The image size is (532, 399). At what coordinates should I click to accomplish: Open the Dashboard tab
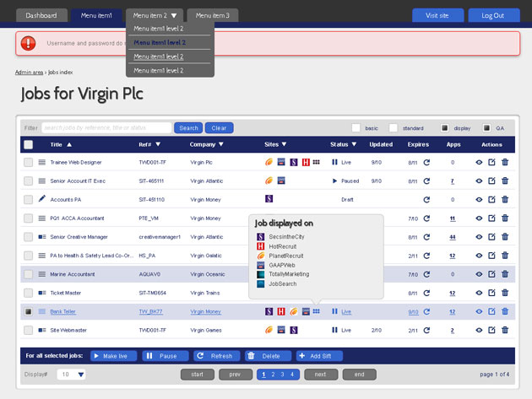(x=41, y=15)
